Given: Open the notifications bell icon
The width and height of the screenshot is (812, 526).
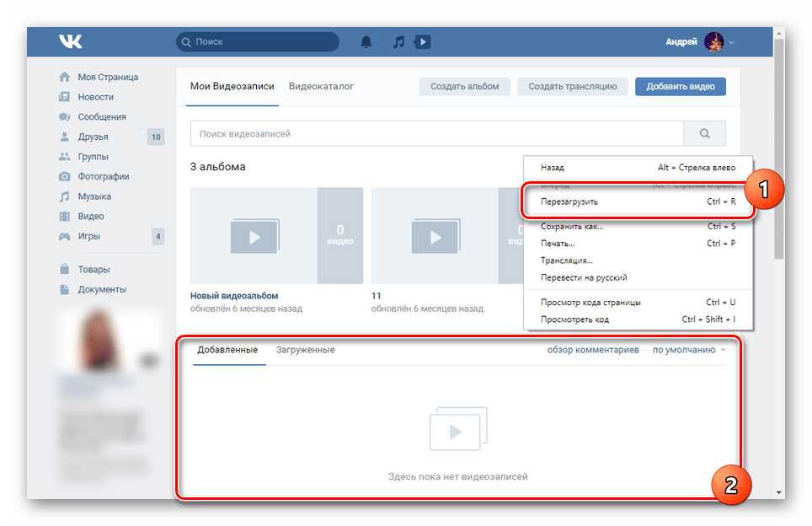Looking at the screenshot, I should tap(366, 42).
